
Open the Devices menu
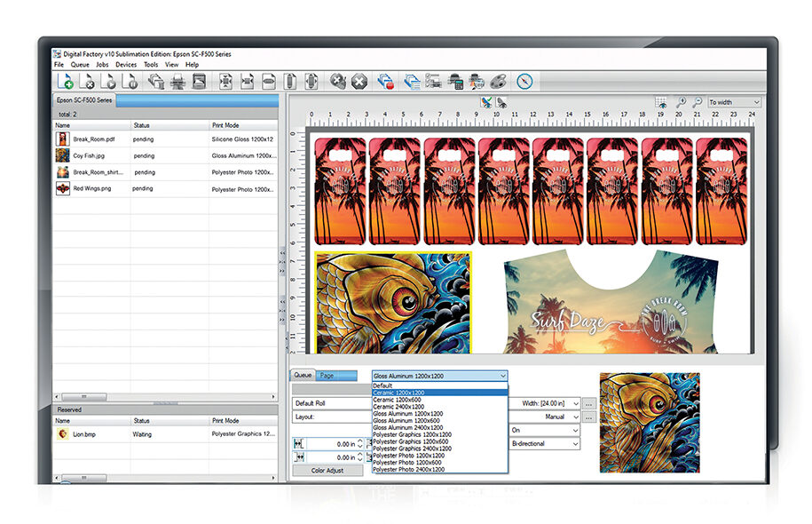[x=126, y=65]
